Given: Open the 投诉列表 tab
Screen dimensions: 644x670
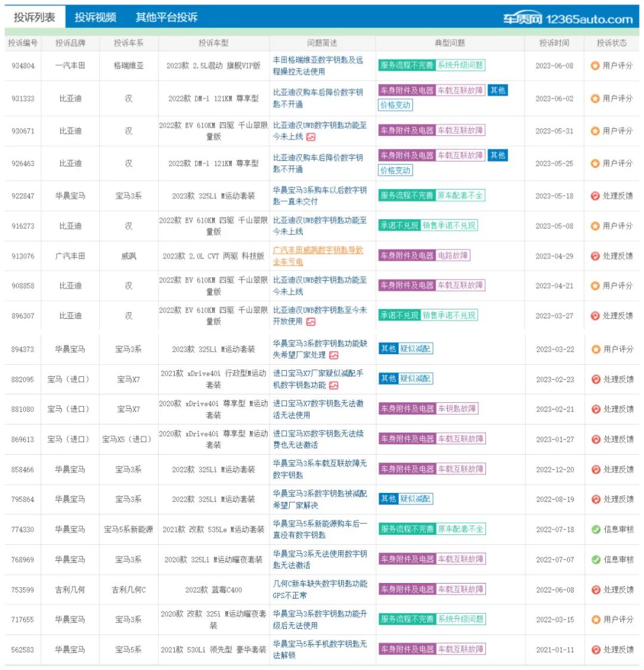Looking at the screenshot, I should (x=35, y=17).
